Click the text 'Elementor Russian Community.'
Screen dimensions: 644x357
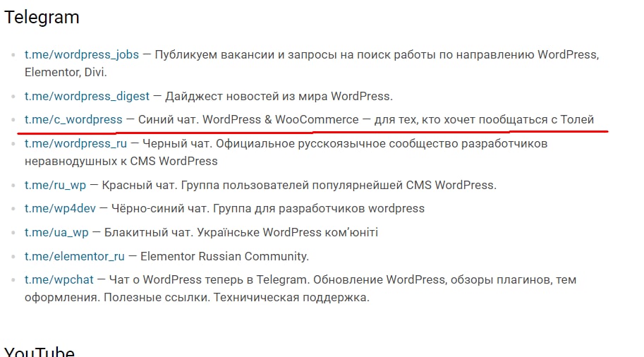(x=225, y=256)
